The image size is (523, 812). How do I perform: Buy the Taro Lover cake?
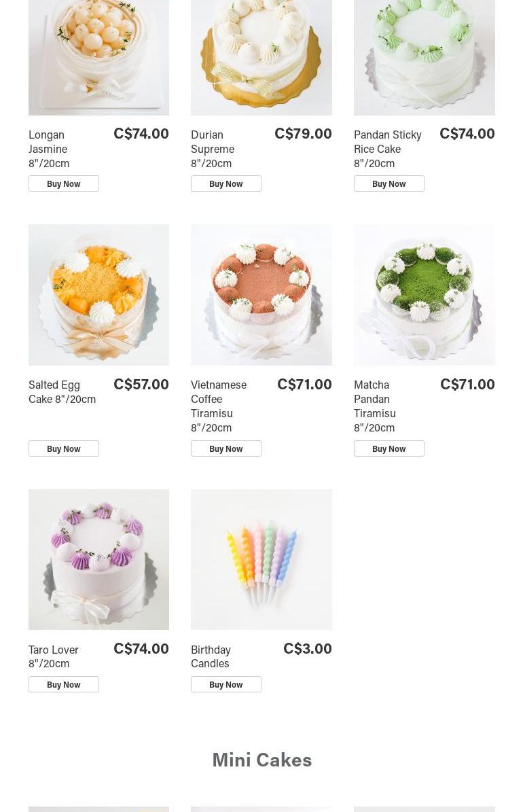pos(64,684)
